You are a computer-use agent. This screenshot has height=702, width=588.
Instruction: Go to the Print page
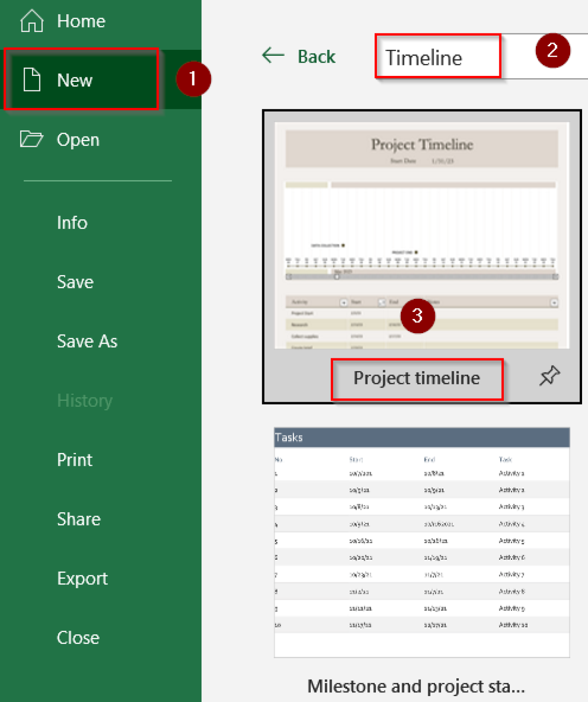(x=74, y=460)
